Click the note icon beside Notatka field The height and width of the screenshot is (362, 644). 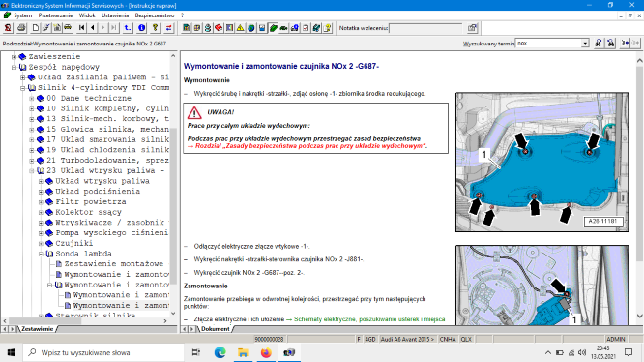(x=472, y=28)
